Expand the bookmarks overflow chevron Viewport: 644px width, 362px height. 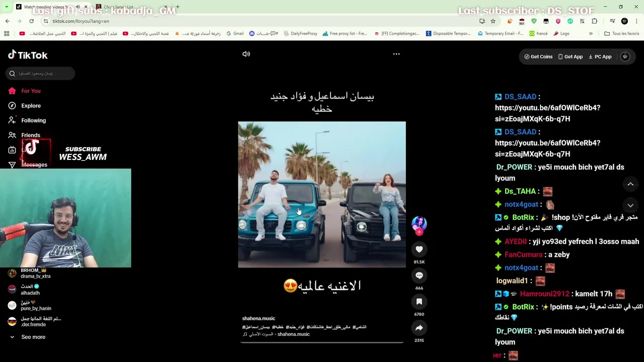[x=591, y=34]
